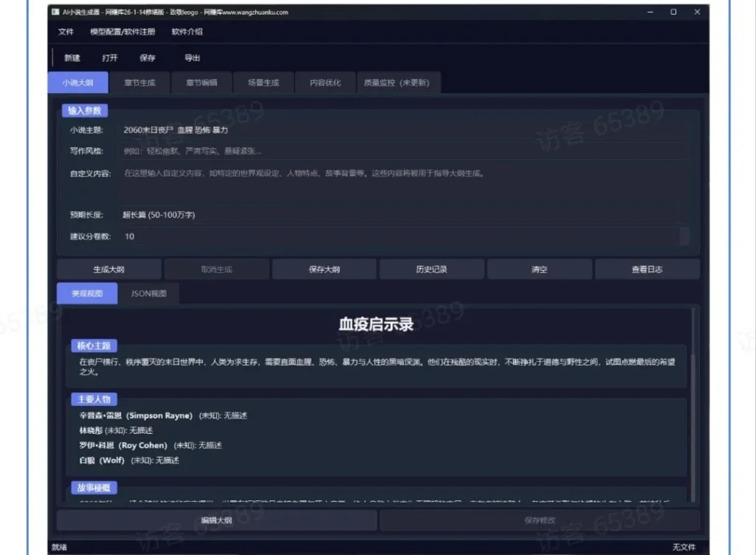
Task: Click the 输入参数 group label
Action: 85,111
